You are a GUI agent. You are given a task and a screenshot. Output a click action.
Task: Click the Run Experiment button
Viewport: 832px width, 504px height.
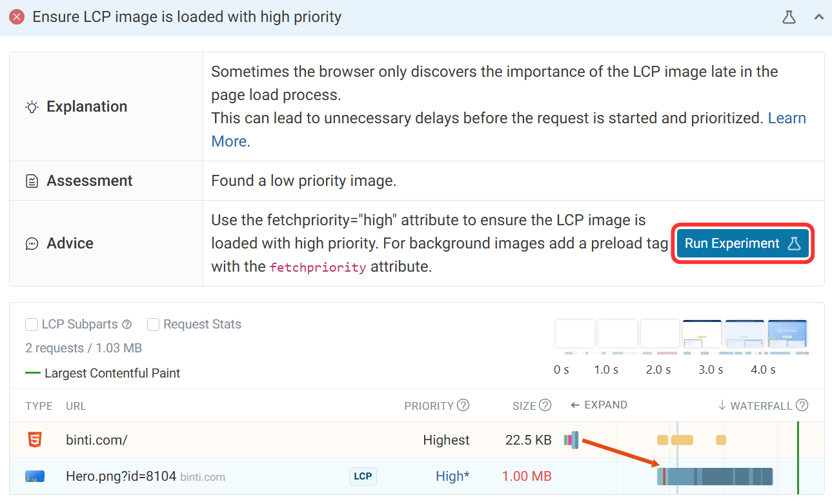point(742,243)
